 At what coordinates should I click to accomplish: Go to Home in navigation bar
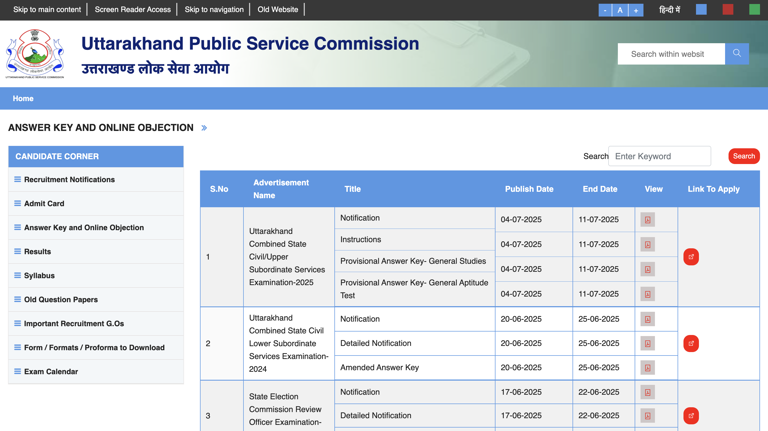coord(23,99)
